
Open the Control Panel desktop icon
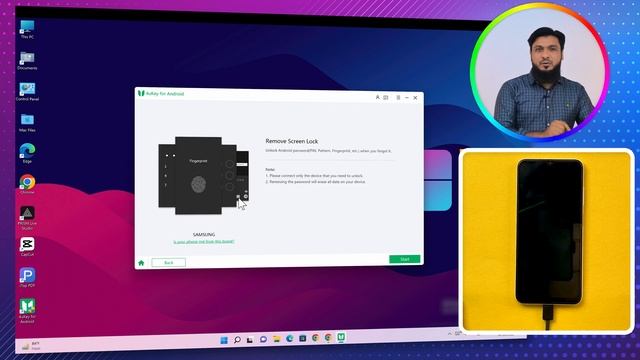coord(27,91)
